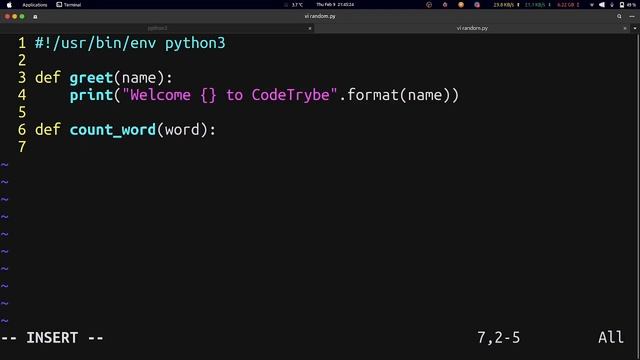The height and width of the screenshot is (360, 640).
Task: Open the Terminal menu in top bar
Action: coord(69,5)
